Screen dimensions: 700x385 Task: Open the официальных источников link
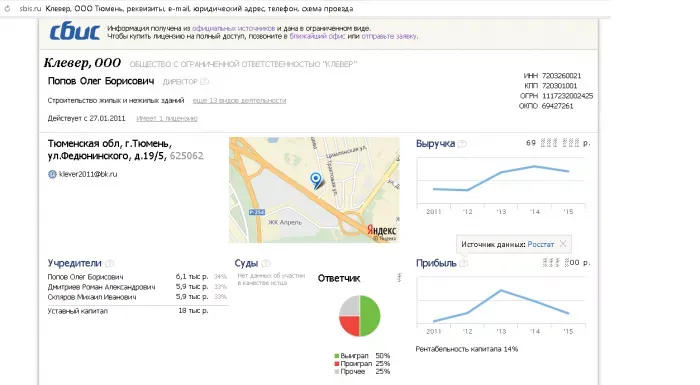coord(233,28)
